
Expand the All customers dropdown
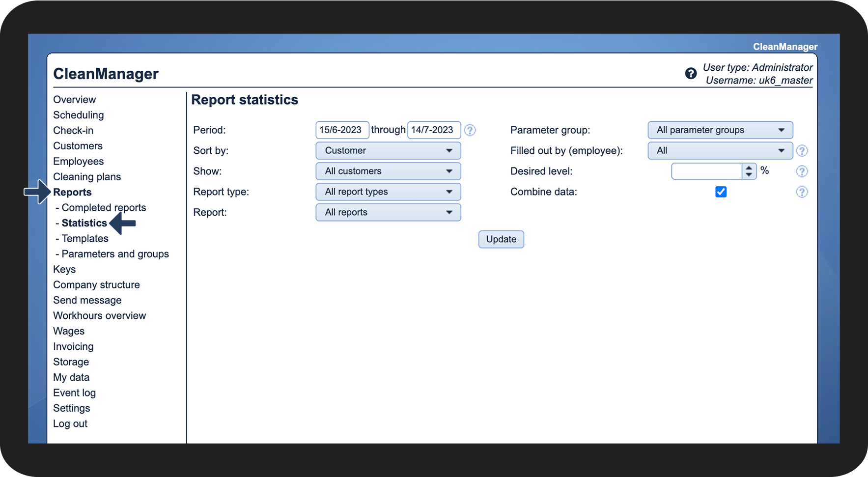[388, 171]
